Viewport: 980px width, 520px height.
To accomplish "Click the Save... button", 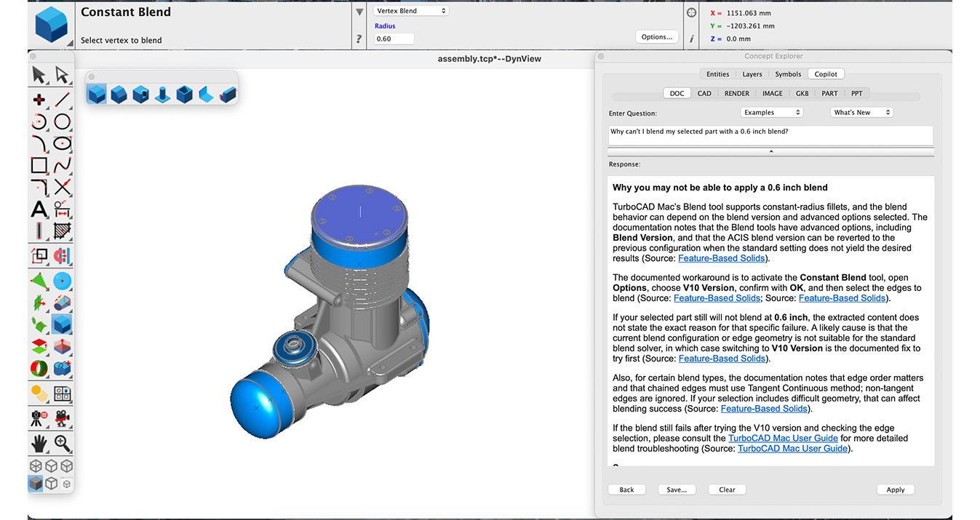I will point(677,489).
